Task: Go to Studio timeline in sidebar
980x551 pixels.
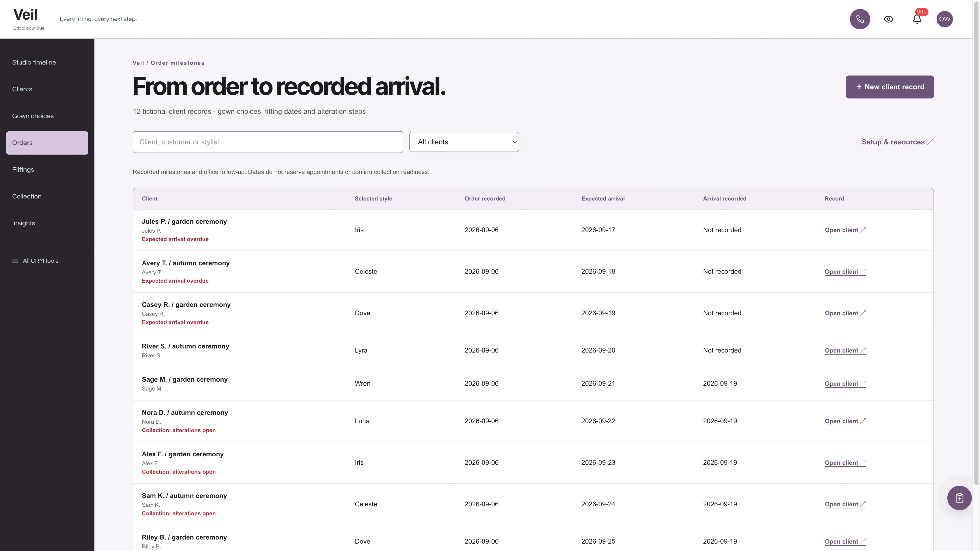Action: pos(47,62)
